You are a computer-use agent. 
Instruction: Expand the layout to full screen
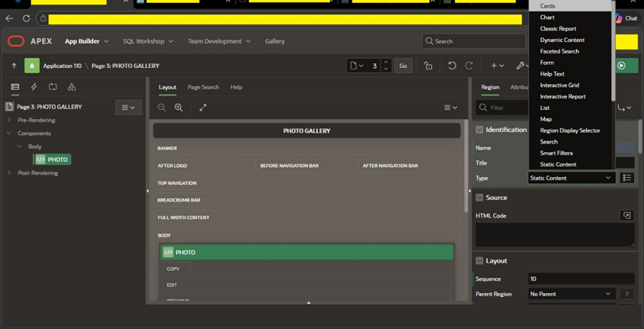[203, 108]
